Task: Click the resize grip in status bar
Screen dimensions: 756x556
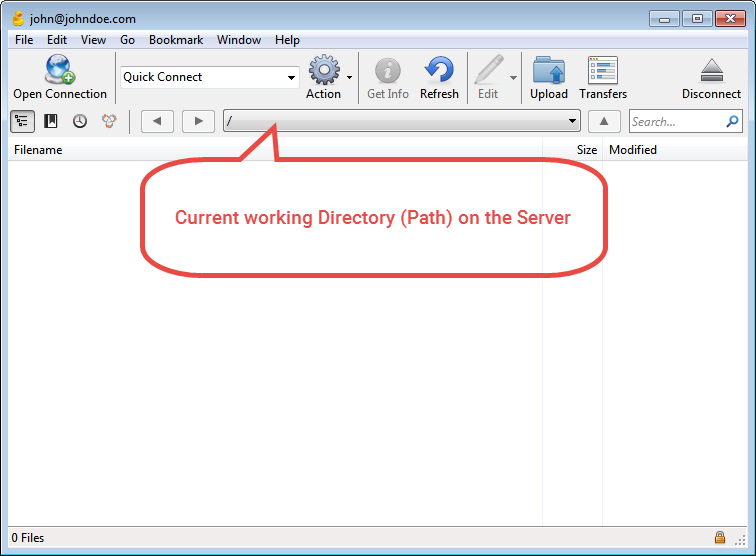Action: [740, 540]
